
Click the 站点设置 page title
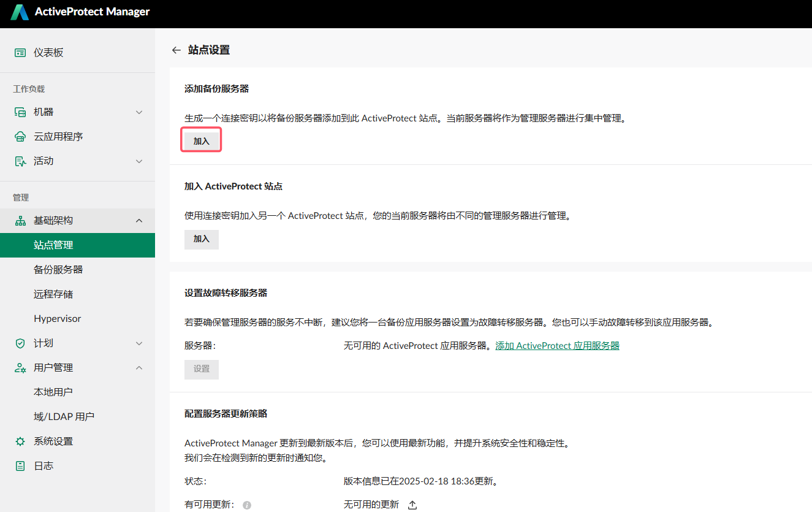pyautogui.click(x=209, y=50)
